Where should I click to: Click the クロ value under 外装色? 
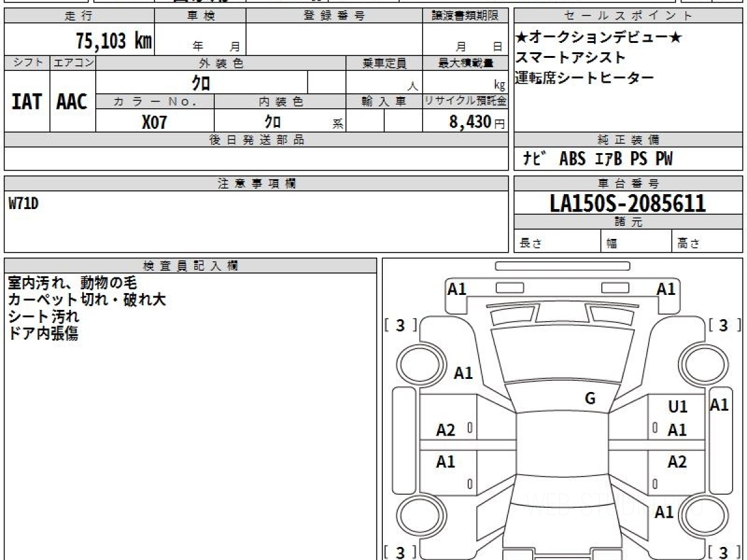pos(201,82)
